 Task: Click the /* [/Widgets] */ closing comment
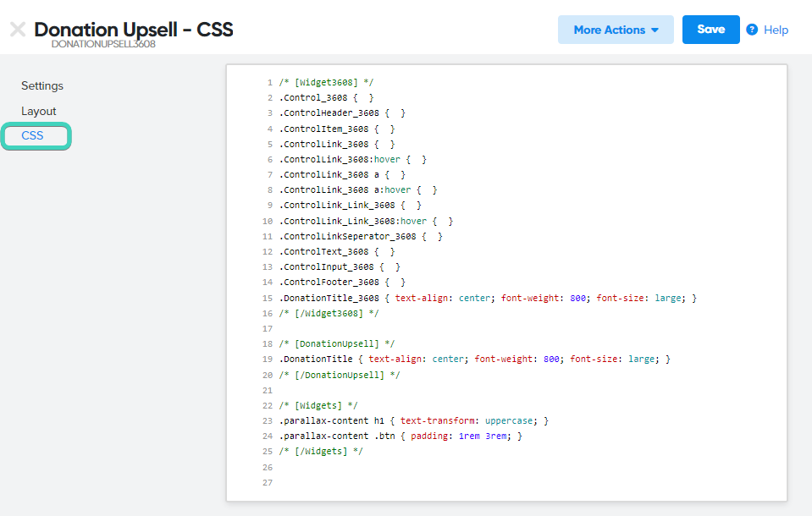(321, 452)
